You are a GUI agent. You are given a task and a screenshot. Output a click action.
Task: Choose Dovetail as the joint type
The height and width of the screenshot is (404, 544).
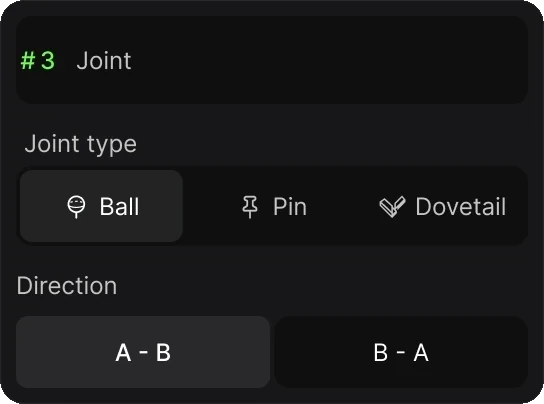click(443, 206)
